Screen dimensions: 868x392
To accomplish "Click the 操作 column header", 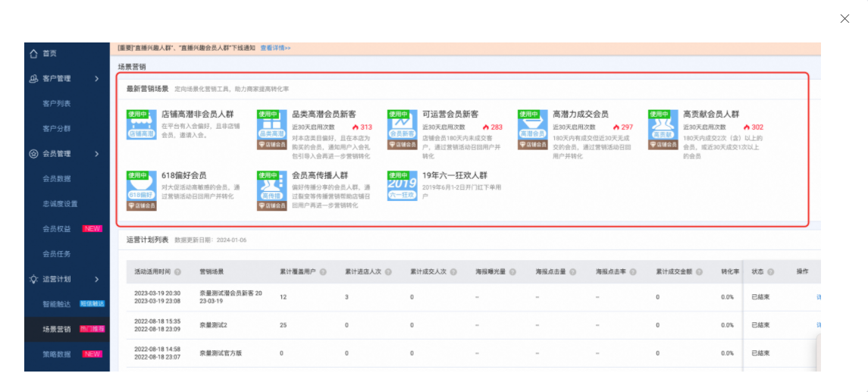I will tap(802, 272).
